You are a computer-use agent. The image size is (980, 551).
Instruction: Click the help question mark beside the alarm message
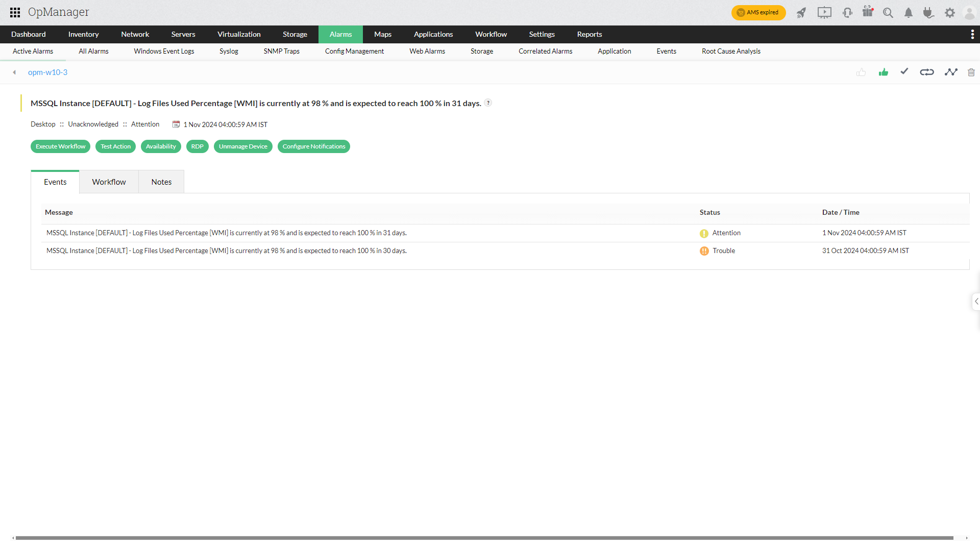coord(488,103)
